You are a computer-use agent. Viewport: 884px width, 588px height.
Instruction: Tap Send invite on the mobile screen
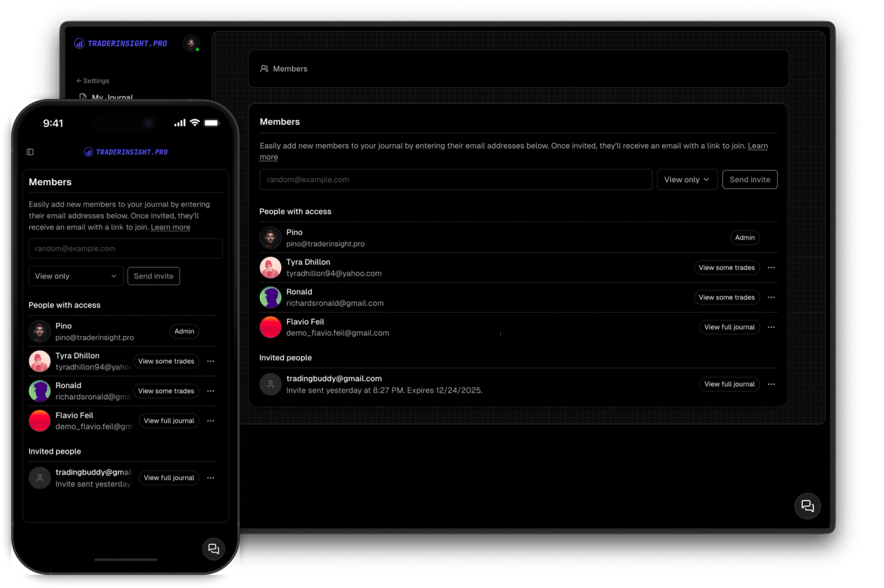pos(154,275)
